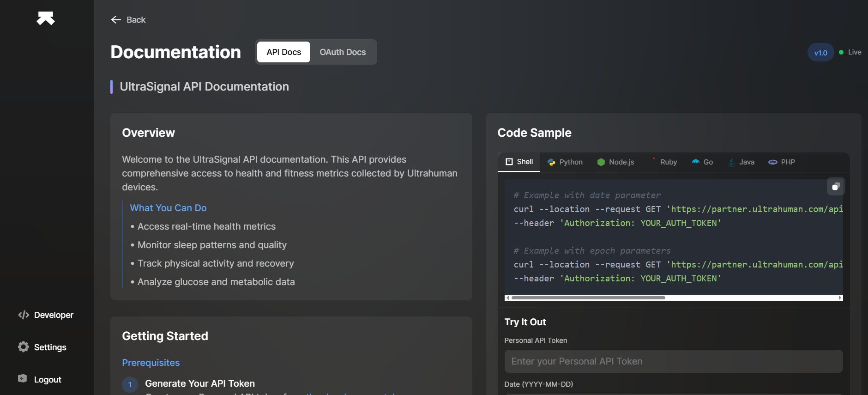Click the 'Overview' heading

coord(148,133)
